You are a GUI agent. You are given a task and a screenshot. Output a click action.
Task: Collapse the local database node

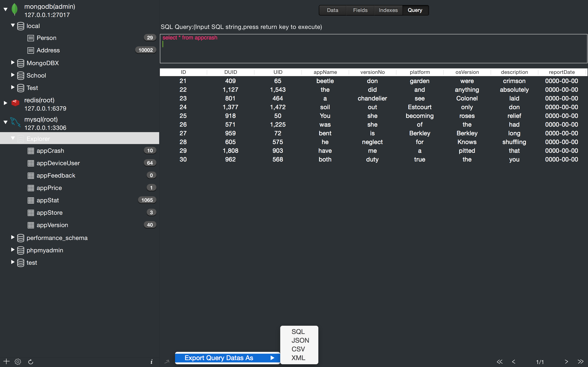[x=13, y=25]
